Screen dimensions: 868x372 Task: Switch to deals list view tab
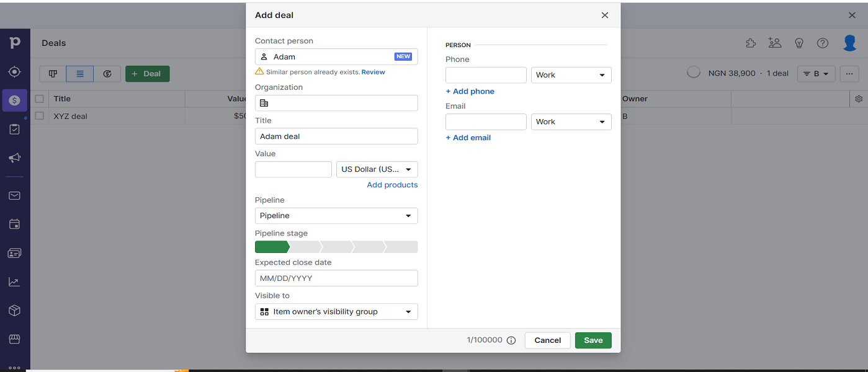pyautogui.click(x=80, y=74)
